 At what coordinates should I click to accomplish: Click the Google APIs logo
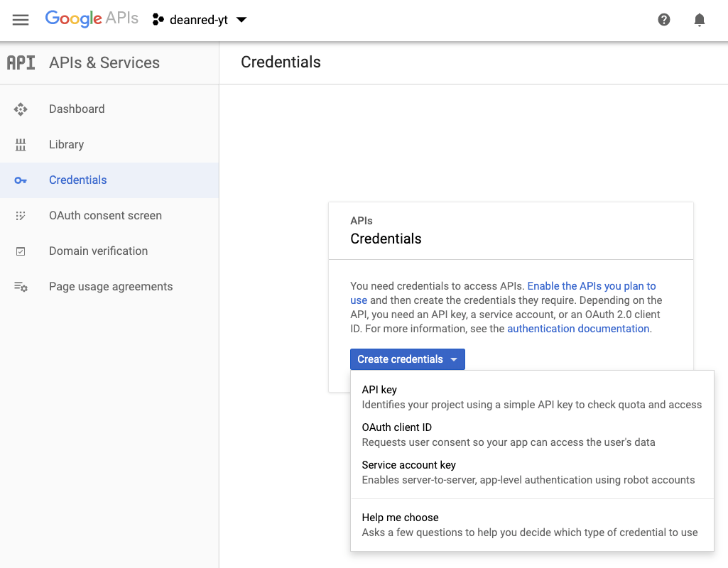(92, 19)
